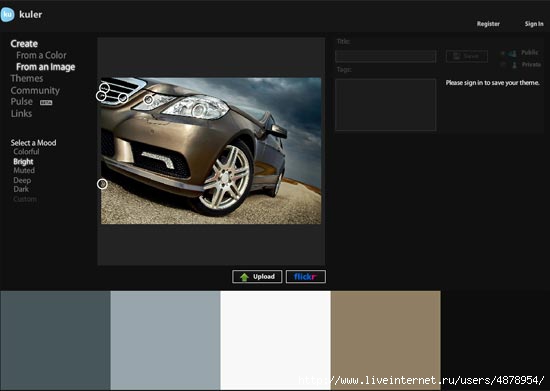
Task: Select From a Color option
Action: pyautogui.click(x=41, y=55)
